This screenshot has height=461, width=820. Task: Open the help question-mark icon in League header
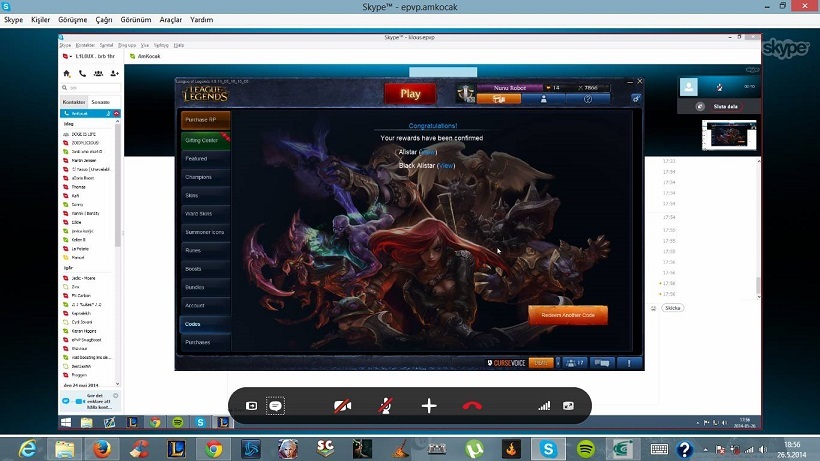[x=588, y=99]
